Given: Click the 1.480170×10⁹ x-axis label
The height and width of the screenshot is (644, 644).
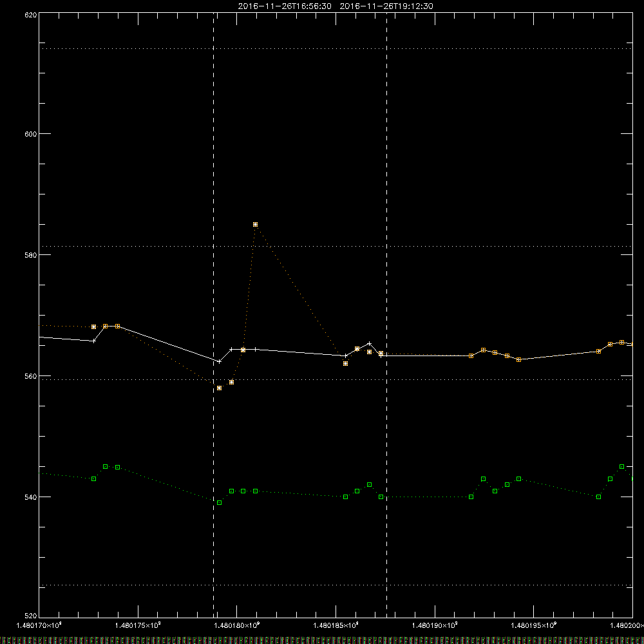Looking at the screenshot, I should point(39,625).
